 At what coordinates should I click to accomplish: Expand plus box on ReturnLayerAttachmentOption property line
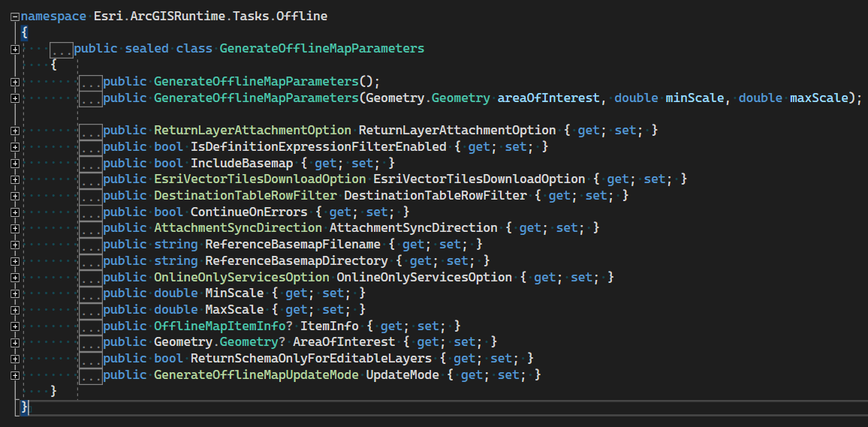[x=15, y=131]
